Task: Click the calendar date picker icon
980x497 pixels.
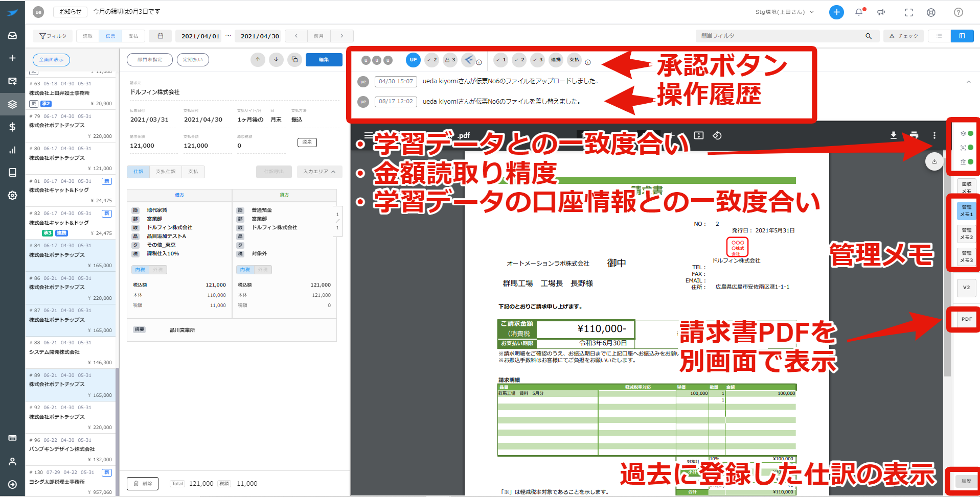Action: (x=161, y=36)
